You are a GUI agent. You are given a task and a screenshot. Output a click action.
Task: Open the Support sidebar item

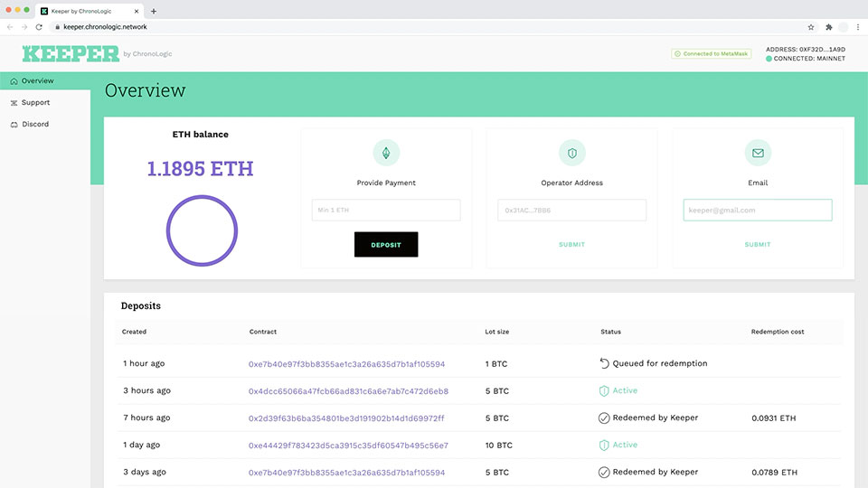(35, 102)
